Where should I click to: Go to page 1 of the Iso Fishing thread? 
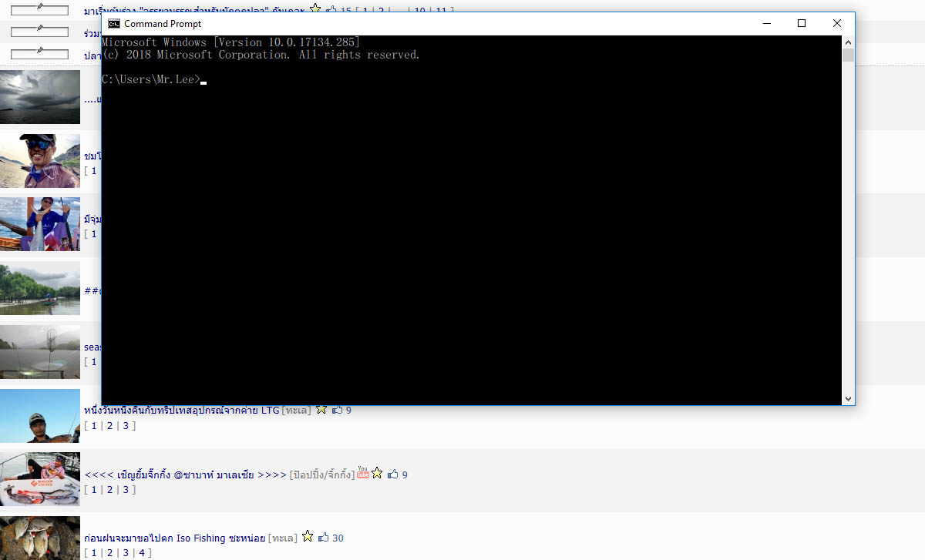click(x=94, y=552)
